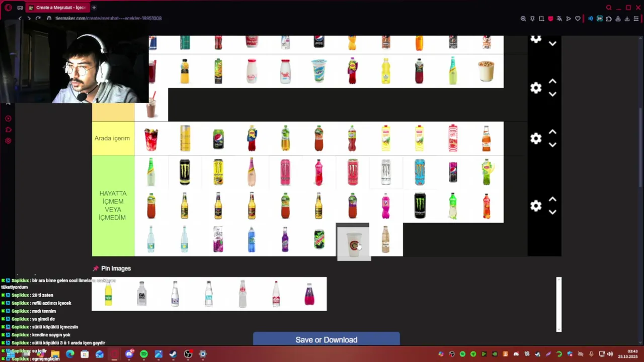Open Spotify from the taskbar
Image resolution: width=644 pixels, height=362 pixels.
[x=144, y=354]
